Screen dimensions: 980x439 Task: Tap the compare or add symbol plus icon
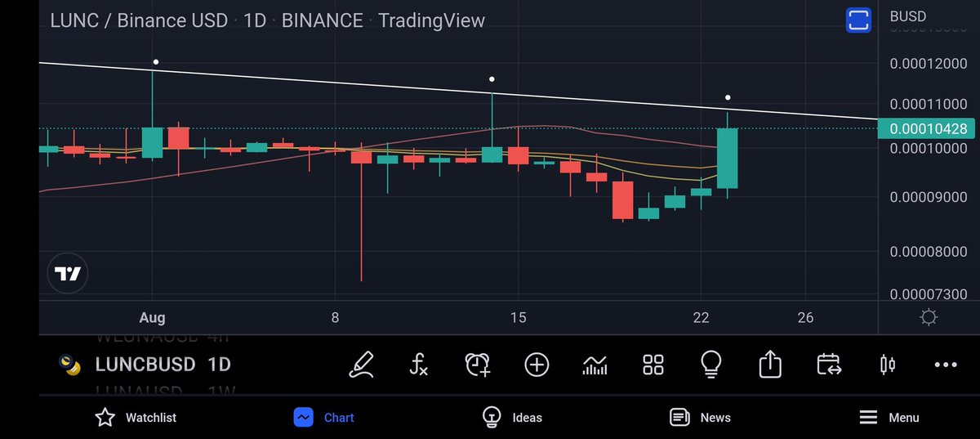537,365
